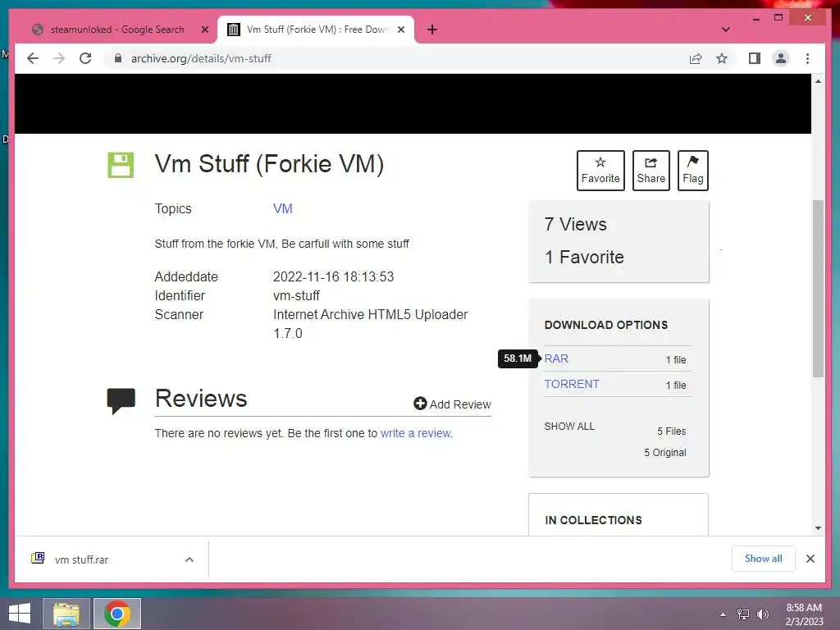Viewport: 840px width, 630px height.
Task: Open a new tab with plus button
Action: [432, 30]
